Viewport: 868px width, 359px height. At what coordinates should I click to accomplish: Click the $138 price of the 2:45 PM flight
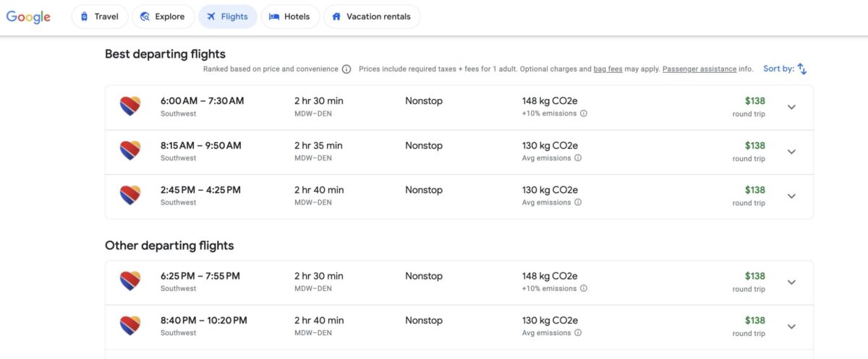(x=754, y=190)
